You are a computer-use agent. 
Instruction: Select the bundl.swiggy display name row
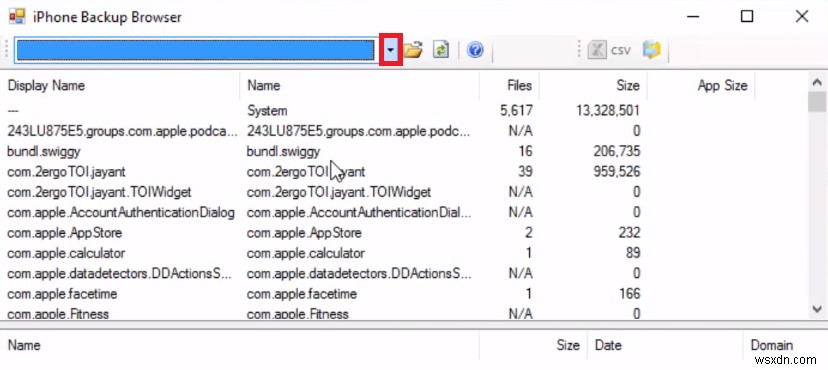pyautogui.click(x=44, y=151)
